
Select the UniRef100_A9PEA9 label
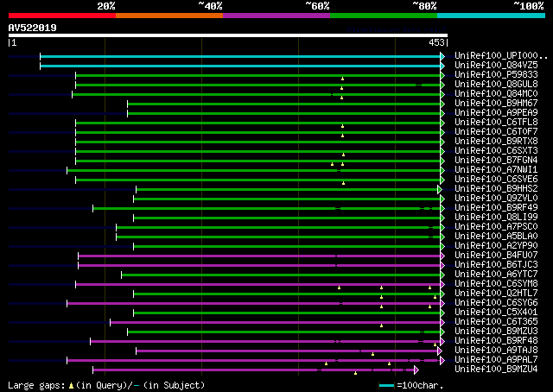pos(496,113)
